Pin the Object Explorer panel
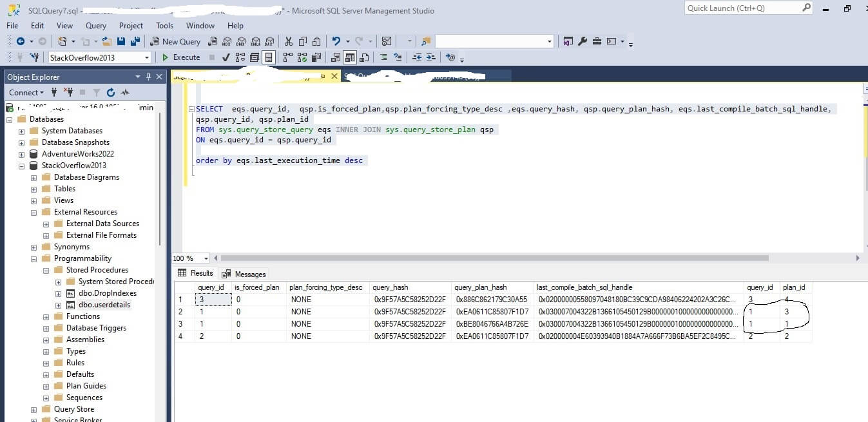This screenshot has width=868, height=422. [148, 77]
